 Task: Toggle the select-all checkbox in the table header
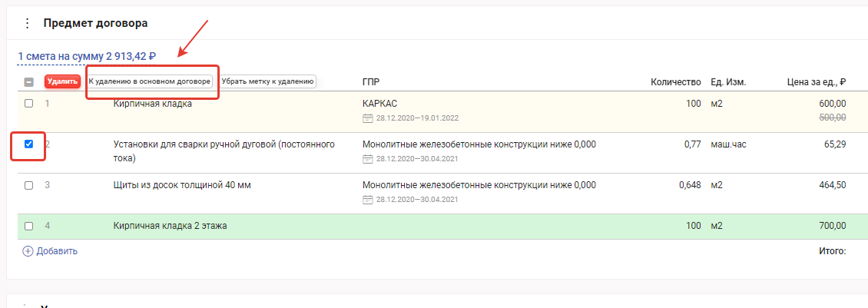click(x=29, y=81)
